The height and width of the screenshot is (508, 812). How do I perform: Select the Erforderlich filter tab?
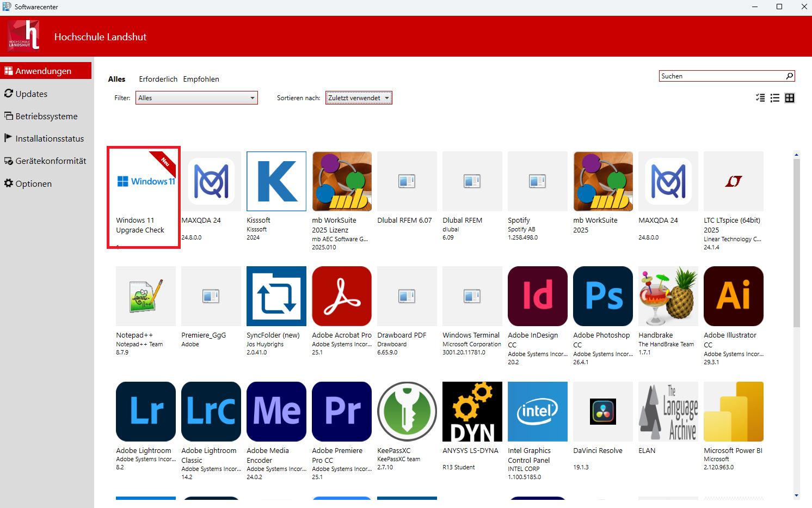pyautogui.click(x=158, y=79)
